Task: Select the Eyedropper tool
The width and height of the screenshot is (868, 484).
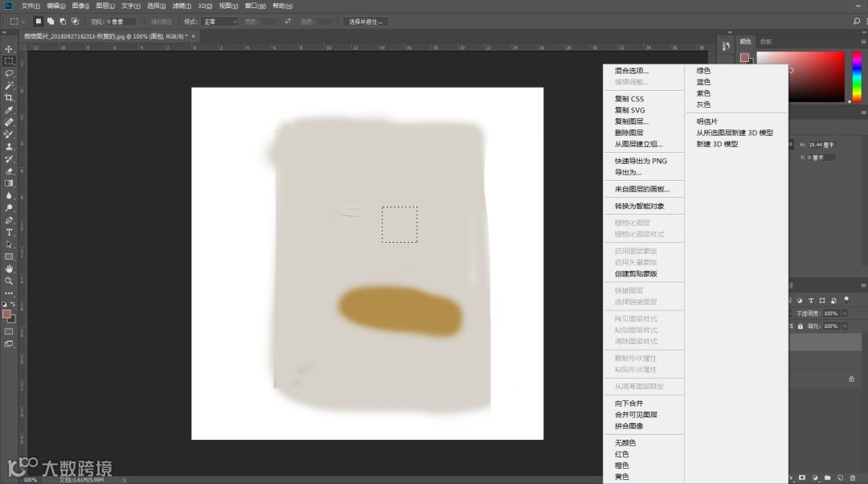Action: (9, 109)
